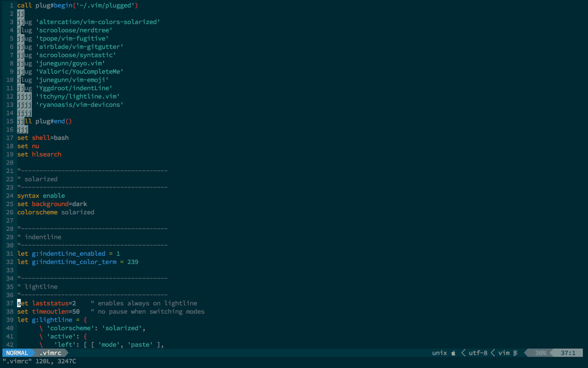Click the 'nu' option on line 18
This screenshot has width=588, height=368.
coord(36,146)
